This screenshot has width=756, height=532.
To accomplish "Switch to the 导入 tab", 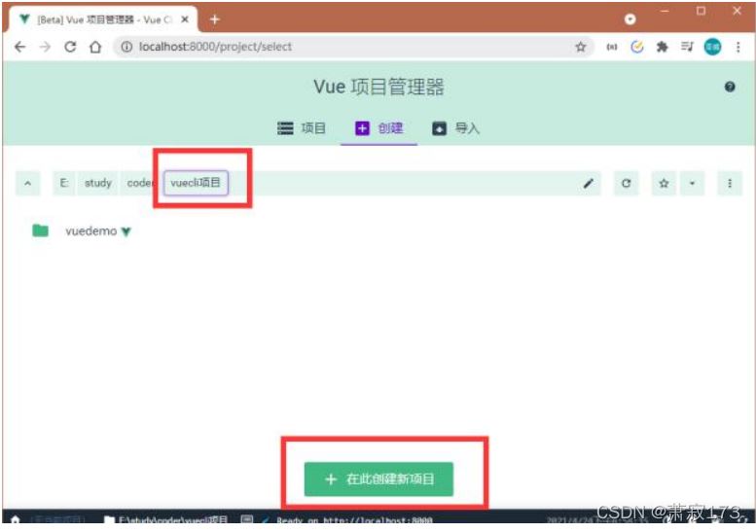I will 455,128.
